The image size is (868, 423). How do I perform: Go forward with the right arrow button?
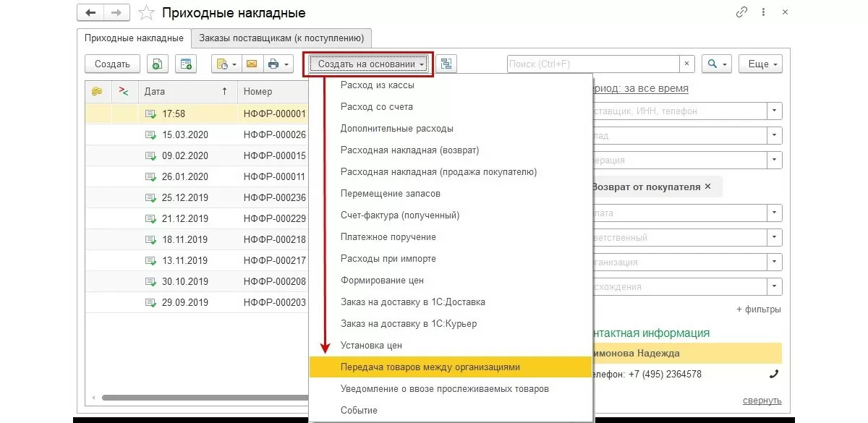pos(115,13)
